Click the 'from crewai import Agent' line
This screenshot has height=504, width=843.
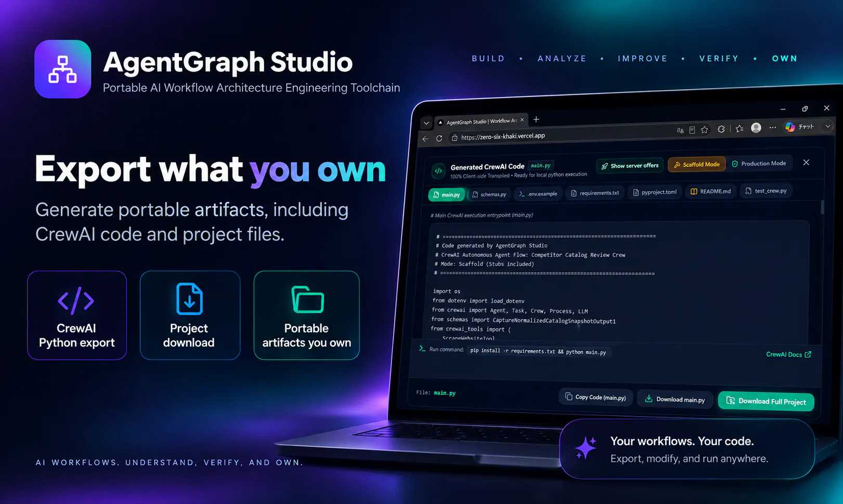pos(510,311)
